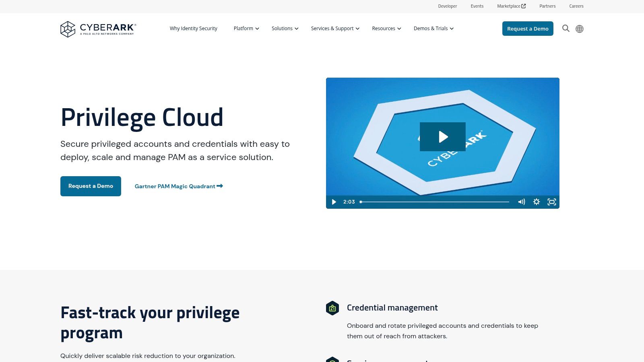
Task: Expand the Resources dropdown menu
Action: (x=386, y=29)
